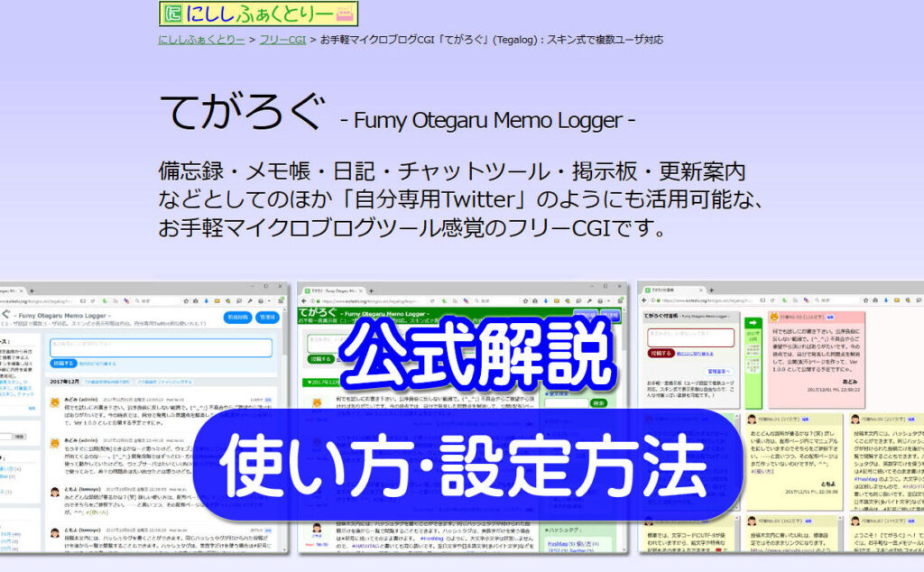Click the green arrow icon in sticky-note skin
924x572 pixels.
point(753,324)
